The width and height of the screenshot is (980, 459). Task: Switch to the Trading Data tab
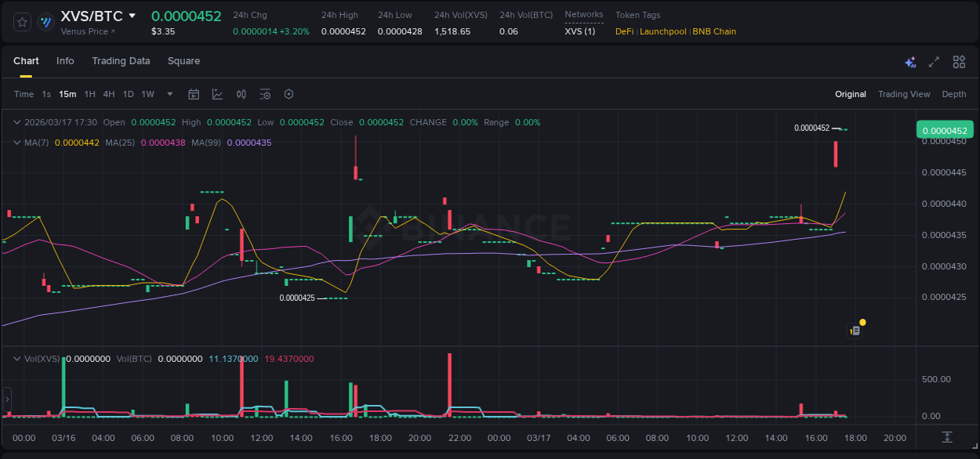click(x=121, y=61)
